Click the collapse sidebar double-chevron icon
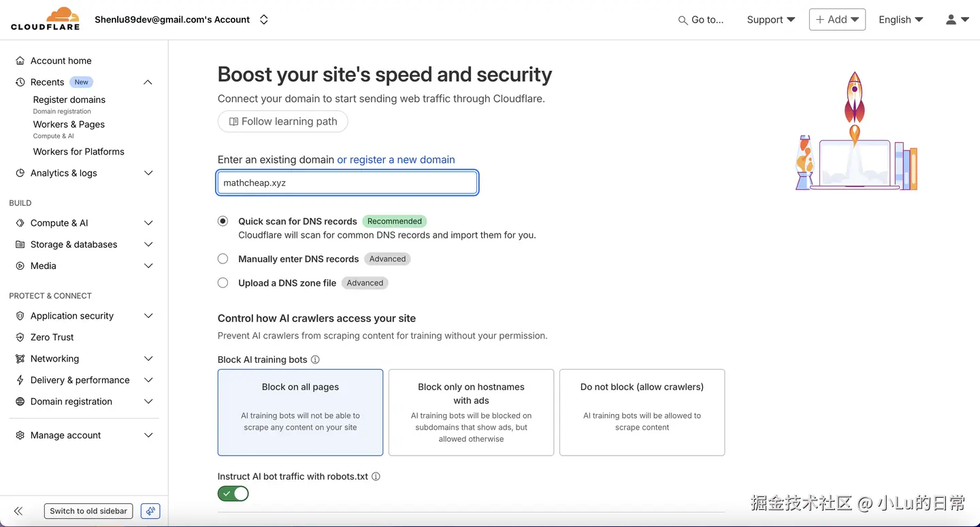Image resolution: width=980 pixels, height=527 pixels. [x=18, y=511]
